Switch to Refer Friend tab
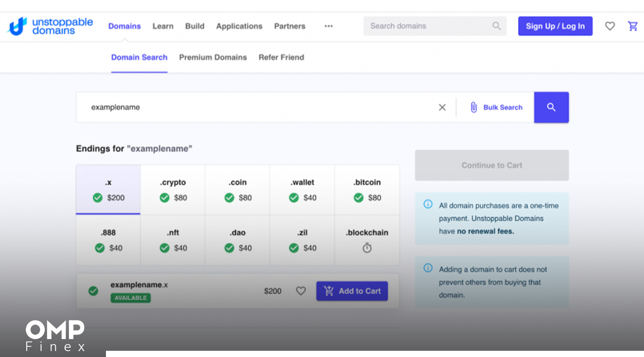Screen dimensions: 644x357 (281, 57)
